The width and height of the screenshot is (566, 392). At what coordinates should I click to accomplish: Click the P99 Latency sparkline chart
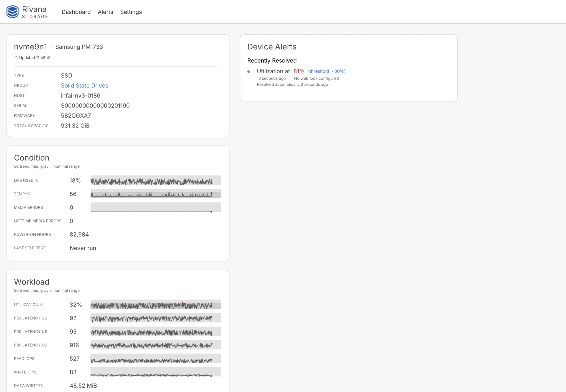tap(156, 345)
